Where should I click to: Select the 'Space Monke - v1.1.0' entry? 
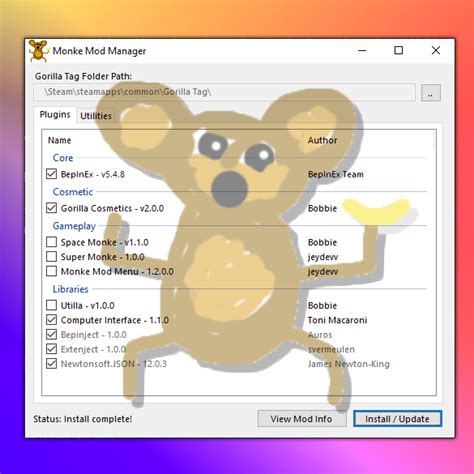click(104, 242)
